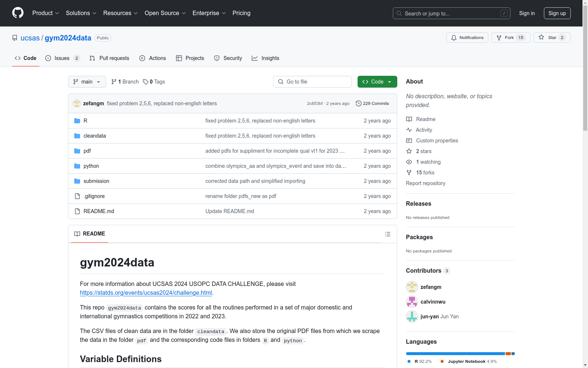Screen dimensions: 588x368
Task: Click jun-yan's contributor avatar
Action: (412, 316)
